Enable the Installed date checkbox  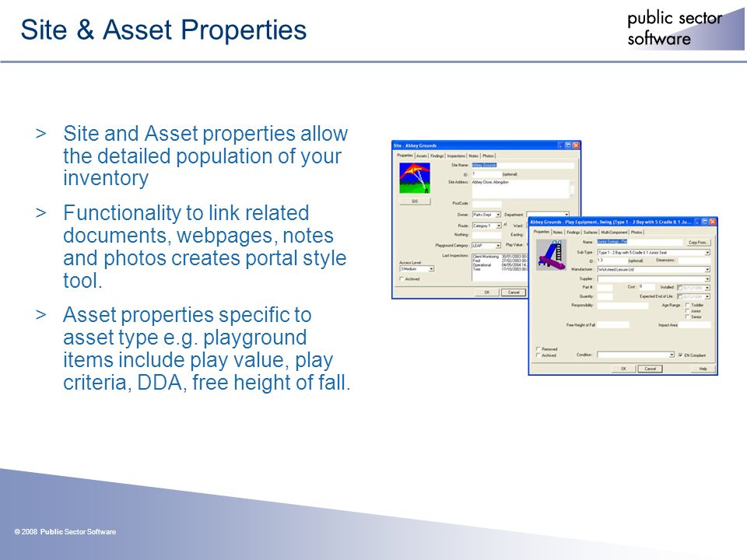(680, 288)
